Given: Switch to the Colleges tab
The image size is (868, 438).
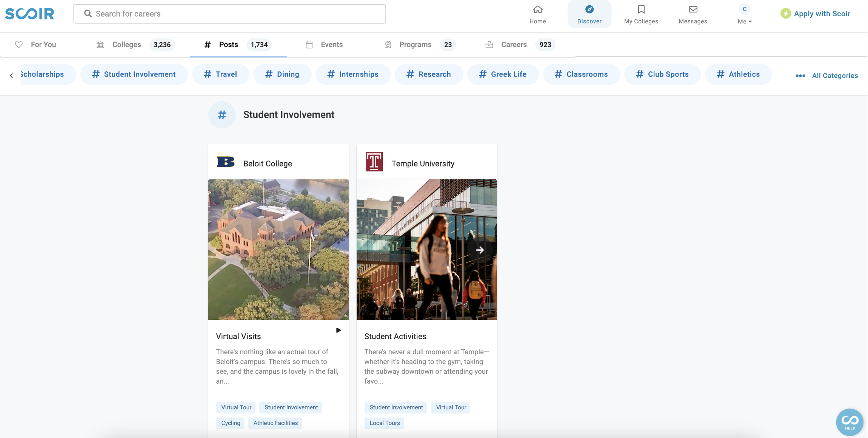Looking at the screenshot, I should pyautogui.click(x=135, y=45).
